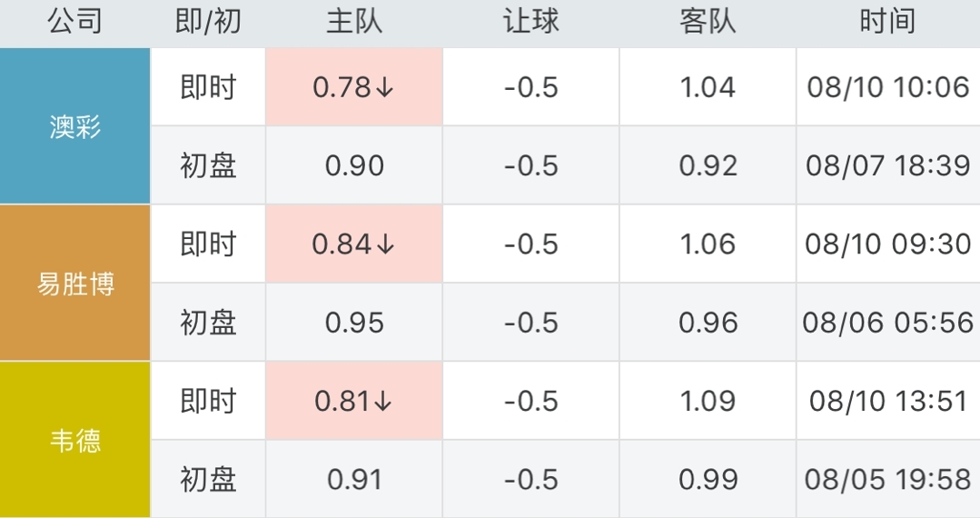Click 易胜博 live home odds 0.84
This screenshot has height=518, width=980.
(354, 244)
